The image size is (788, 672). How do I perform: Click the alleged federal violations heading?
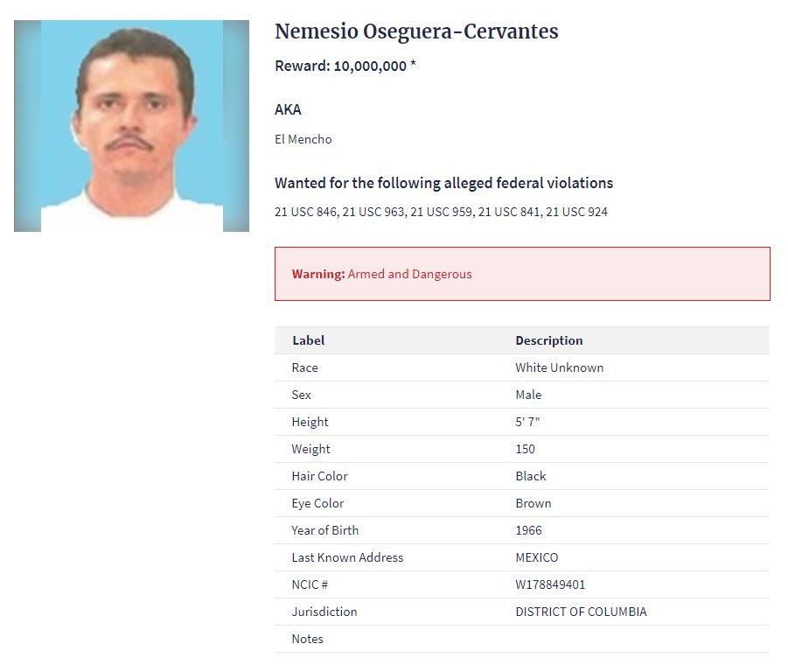(443, 183)
